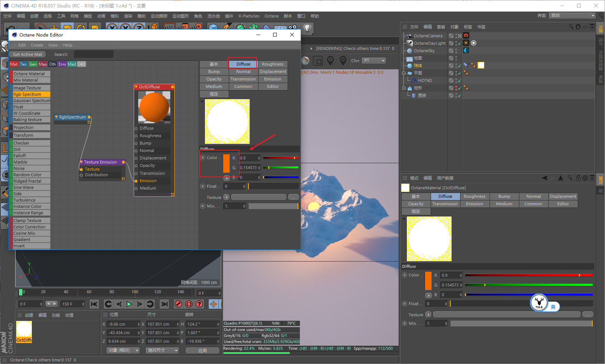Click the red question mark keyframe icon
This screenshot has height=364, width=605.
[199, 304]
